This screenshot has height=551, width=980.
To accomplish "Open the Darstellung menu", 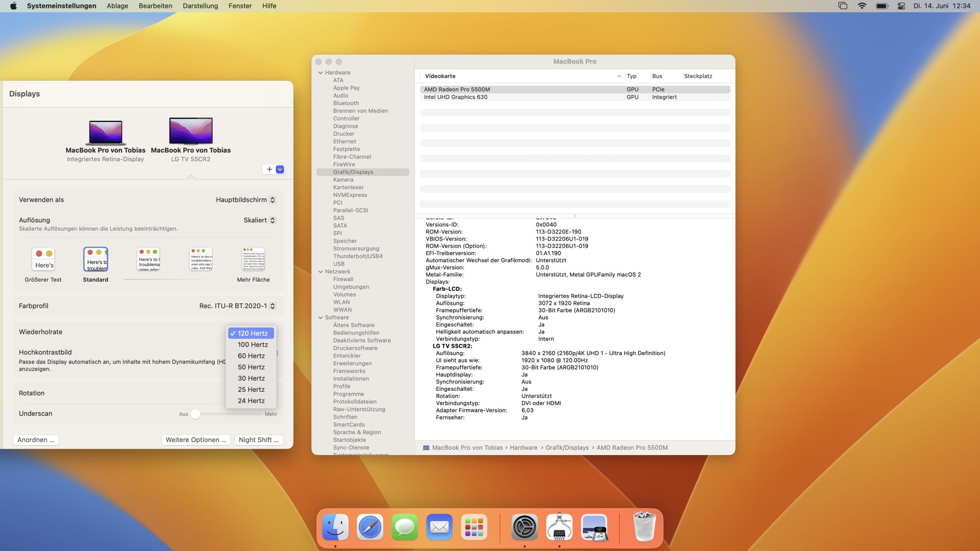I will click(200, 6).
